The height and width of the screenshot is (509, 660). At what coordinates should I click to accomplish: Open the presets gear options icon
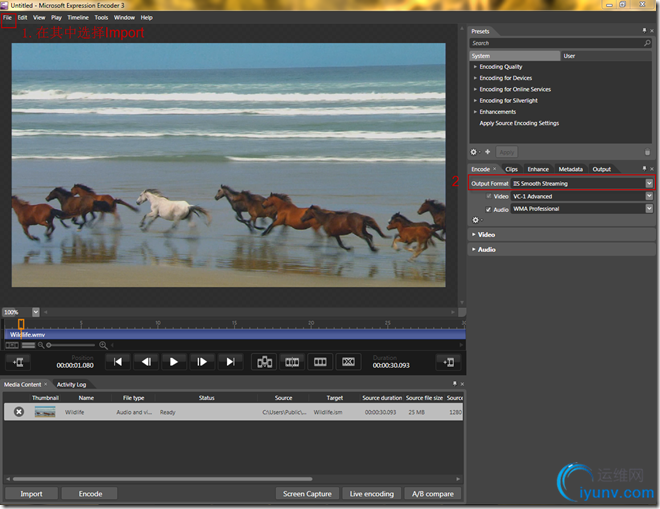point(474,152)
